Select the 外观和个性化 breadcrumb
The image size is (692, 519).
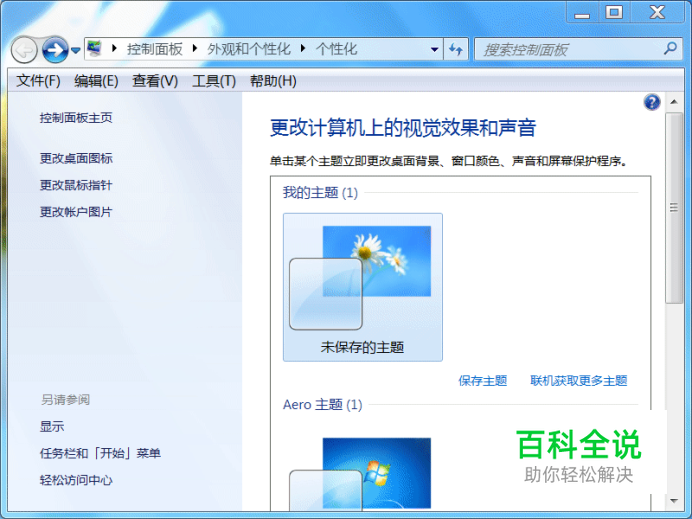(x=249, y=49)
